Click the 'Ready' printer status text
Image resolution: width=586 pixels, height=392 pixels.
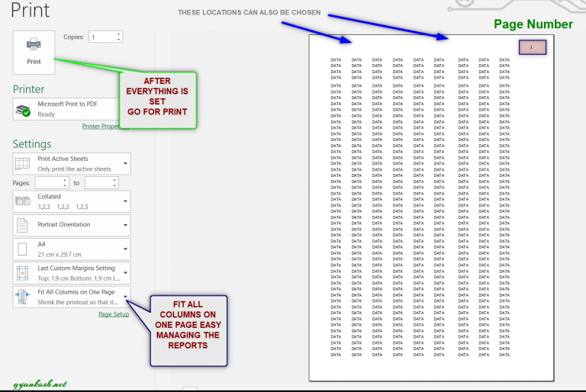[x=46, y=114]
